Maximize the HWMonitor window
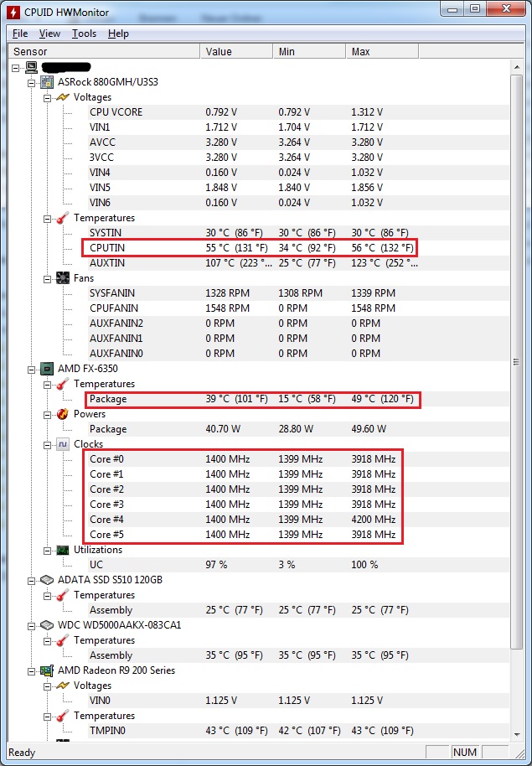The image size is (532, 766). 475,8
